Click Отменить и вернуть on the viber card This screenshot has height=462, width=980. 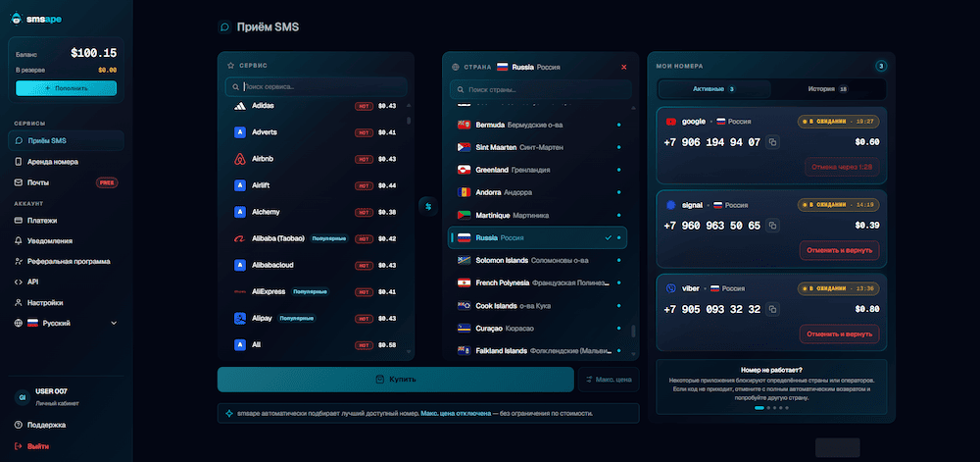click(x=840, y=334)
